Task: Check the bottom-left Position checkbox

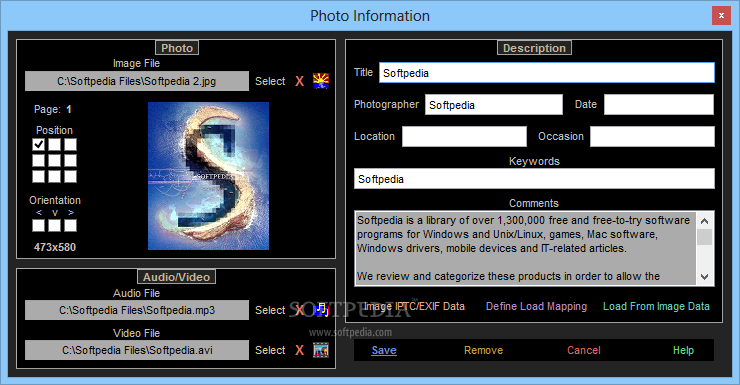Action: pos(39,176)
